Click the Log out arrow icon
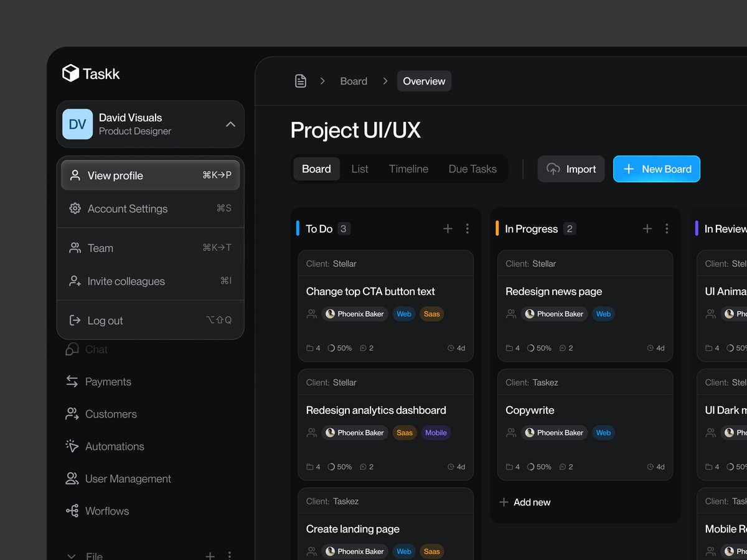Image resolution: width=747 pixels, height=560 pixels. pyautogui.click(x=75, y=320)
